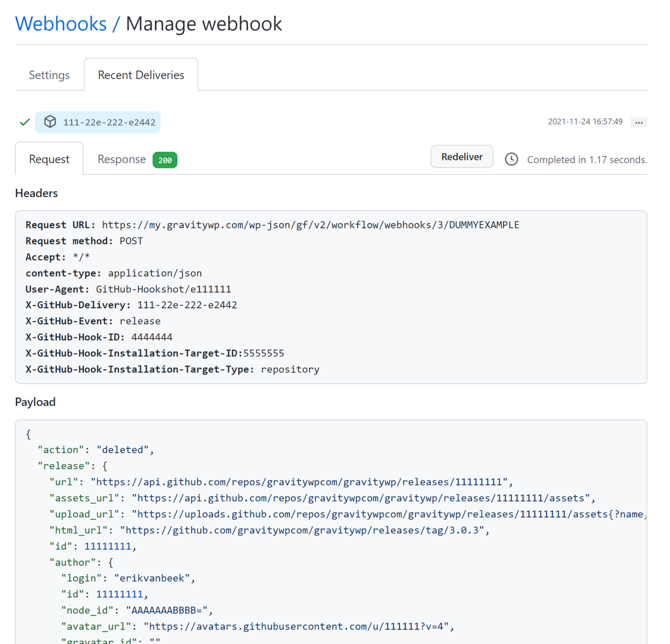
Task: Open the three-dots menu beside the timestamp
Action: click(639, 123)
